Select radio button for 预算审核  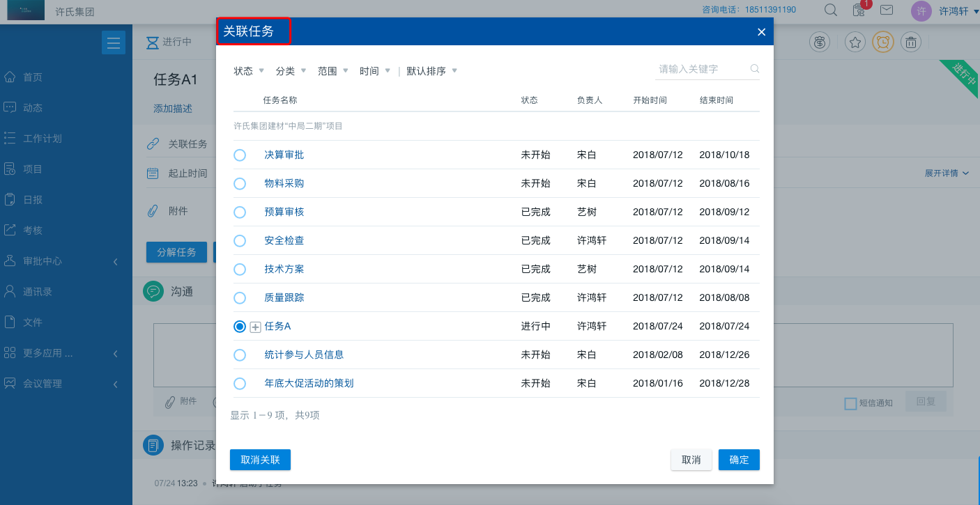click(x=240, y=212)
